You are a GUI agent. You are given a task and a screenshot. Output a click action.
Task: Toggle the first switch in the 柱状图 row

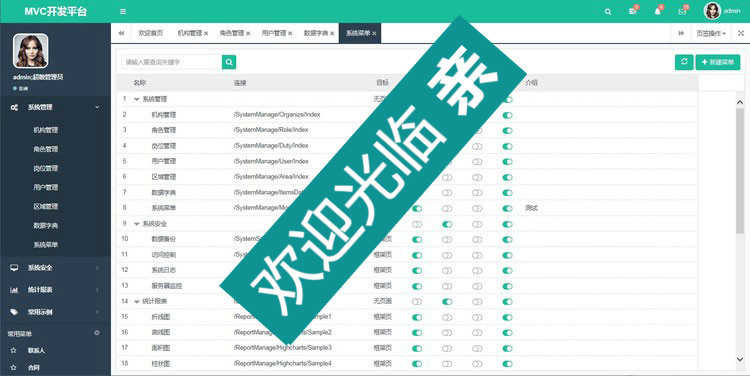[417, 364]
